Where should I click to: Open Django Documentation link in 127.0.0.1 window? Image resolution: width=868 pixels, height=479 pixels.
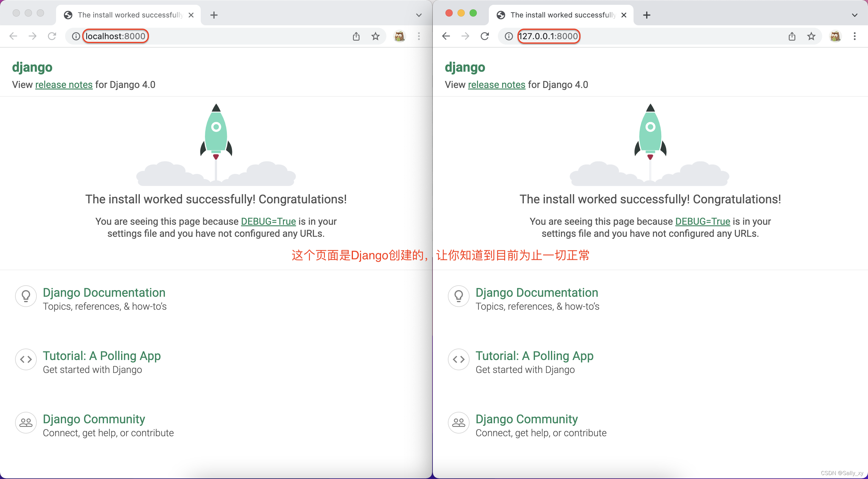point(537,293)
